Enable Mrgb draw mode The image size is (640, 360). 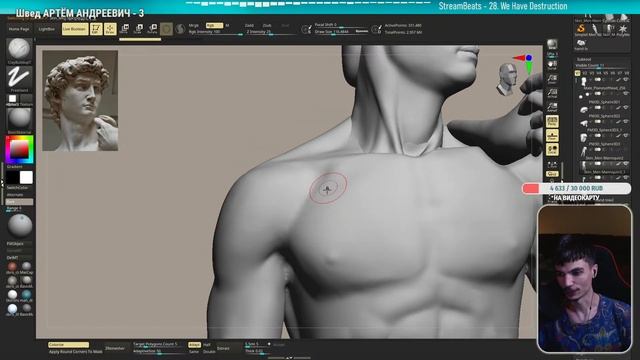tap(193, 25)
